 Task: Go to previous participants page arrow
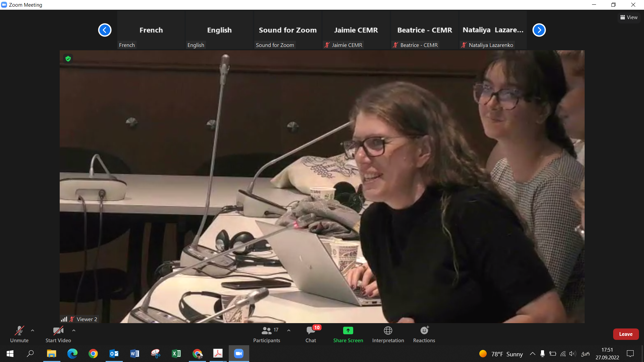click(105, 30)
